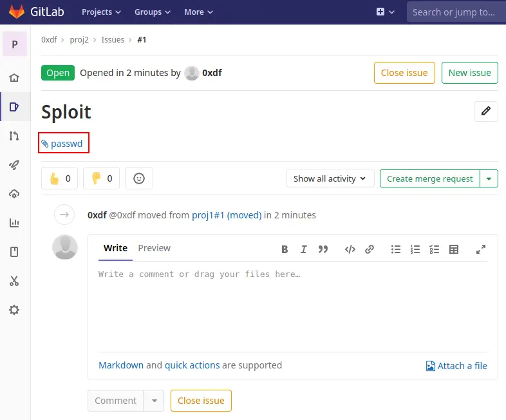
Task: Toggle fullscreen comment editor mode
Action: tap(481, 249)
